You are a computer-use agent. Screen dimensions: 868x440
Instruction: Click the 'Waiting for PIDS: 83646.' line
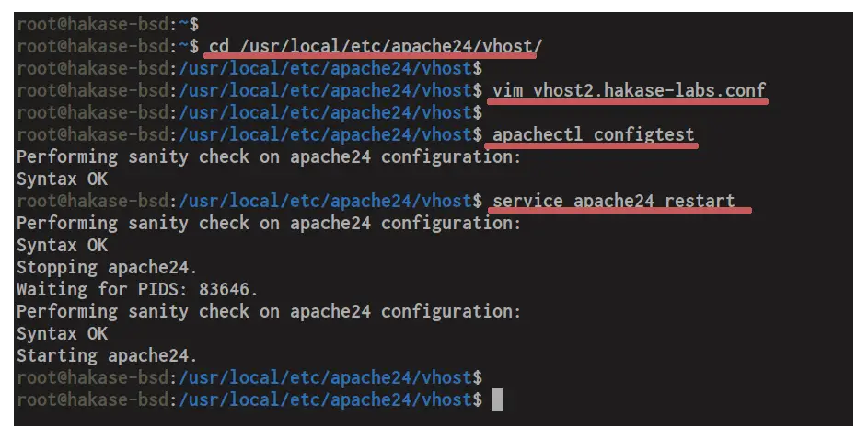pyautogui.click(x=137, y=289)
